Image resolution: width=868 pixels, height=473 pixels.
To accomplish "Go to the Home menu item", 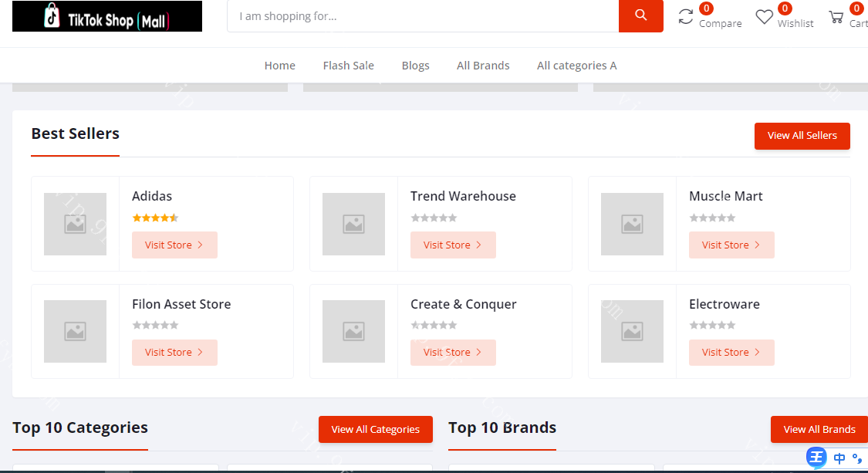I will [279, 66].
